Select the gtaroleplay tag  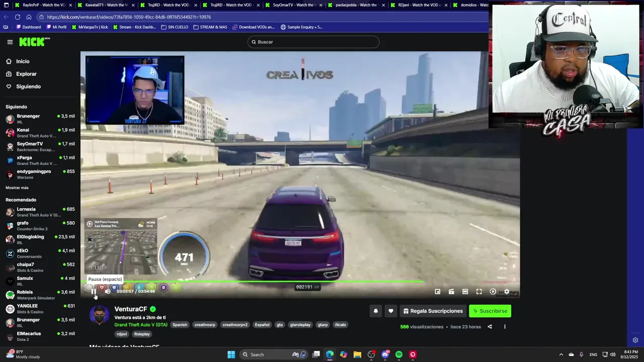pos(300,325)
